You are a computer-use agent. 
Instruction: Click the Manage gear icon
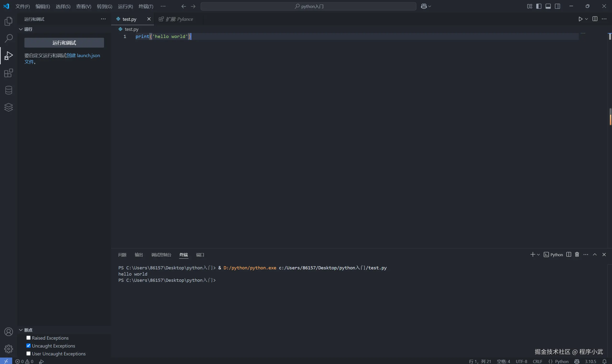click(x=8, y=348)
